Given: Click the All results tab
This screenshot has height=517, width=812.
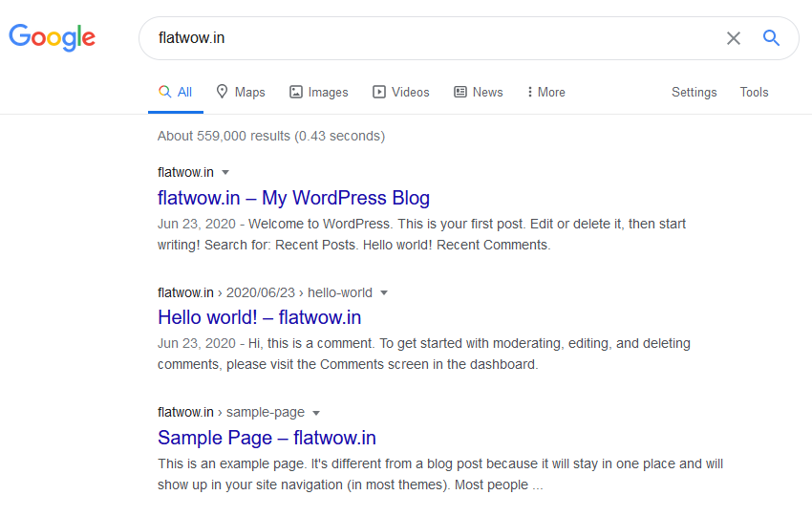Looking at the screenshot, I should coord(176,93).
